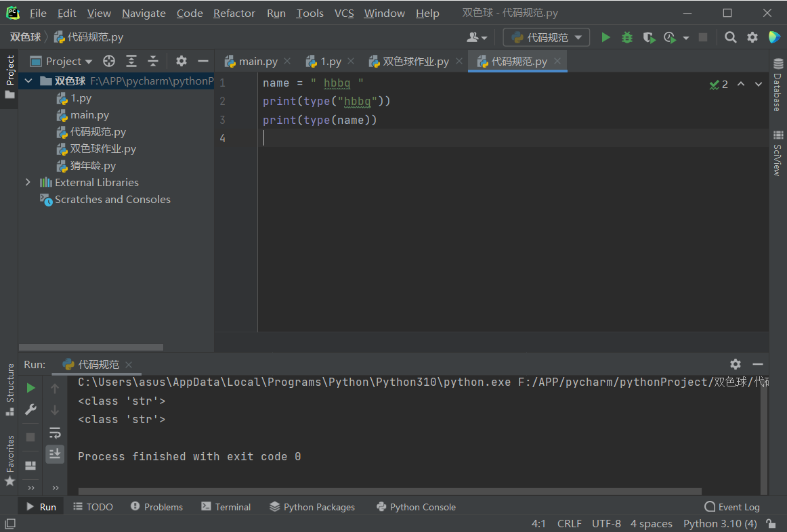The width and height of the screenshot is (787, 532).
Task: Run with Coverage from the toolbar
Action: [649, 37]
